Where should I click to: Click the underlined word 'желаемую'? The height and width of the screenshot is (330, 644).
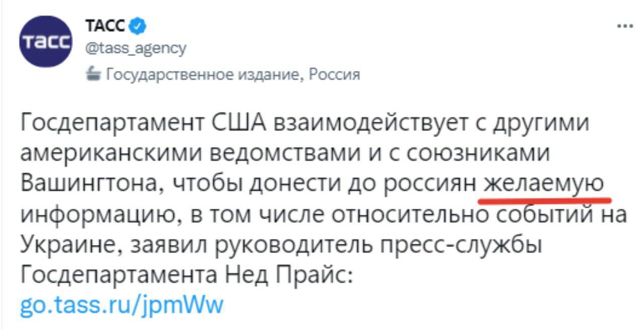[543, 184]
